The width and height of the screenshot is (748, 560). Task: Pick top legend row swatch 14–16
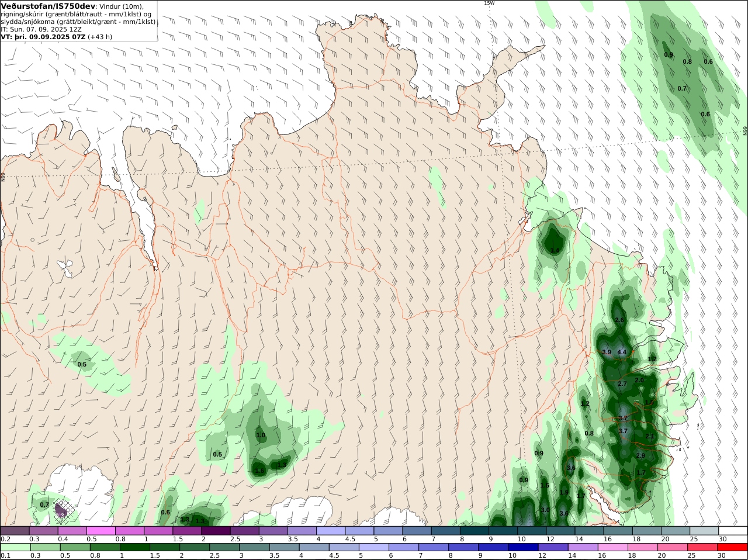[x=589, y=531]
